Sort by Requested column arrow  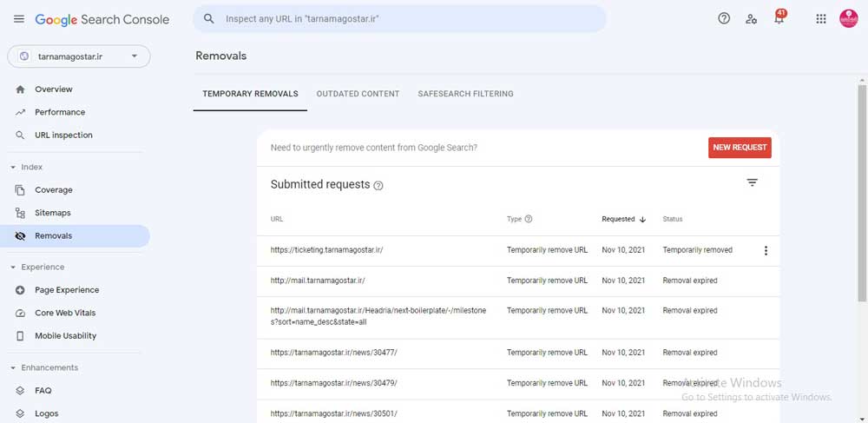click(642, 219)
